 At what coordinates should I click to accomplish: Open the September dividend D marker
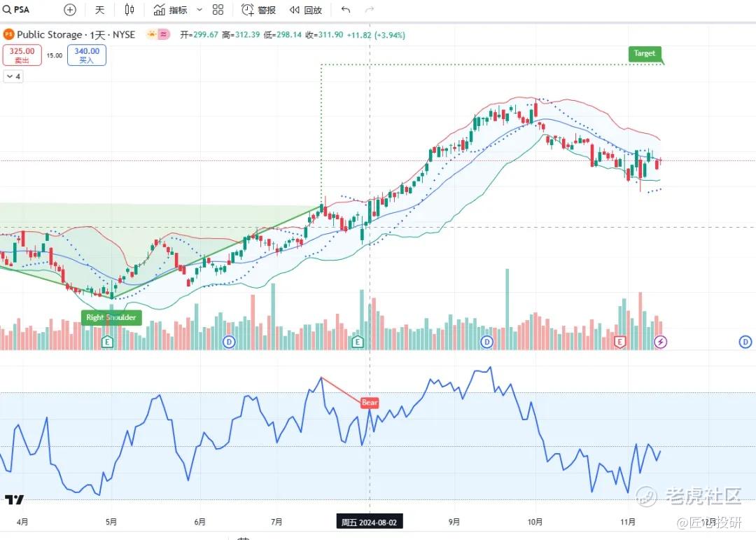[487, 342]
